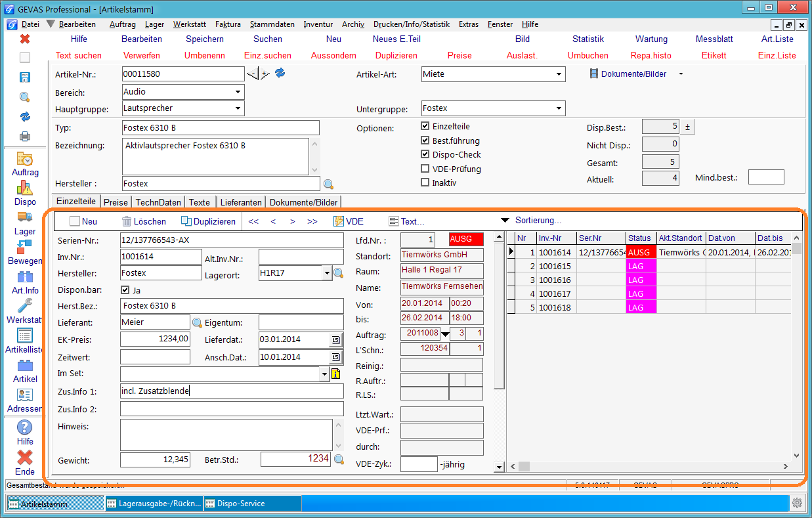Click the red X icon in left sidebar top
This screenshot has width=812, height=518.
[25, 39]
